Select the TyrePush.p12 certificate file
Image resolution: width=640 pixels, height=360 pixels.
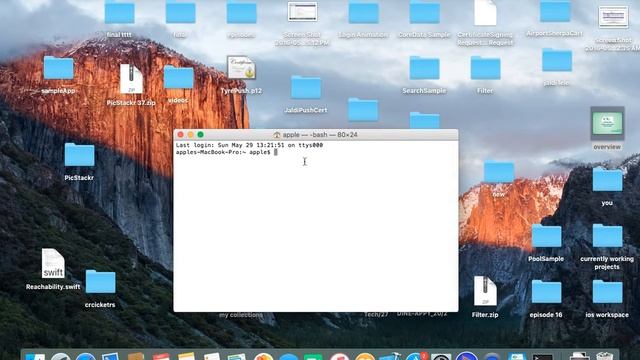[241, 68]
